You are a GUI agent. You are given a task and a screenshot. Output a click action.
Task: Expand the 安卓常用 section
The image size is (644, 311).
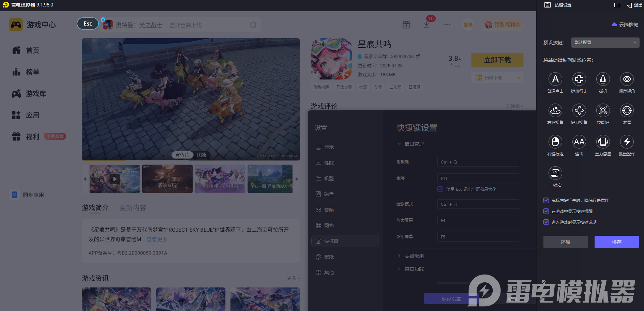(399, 256)
